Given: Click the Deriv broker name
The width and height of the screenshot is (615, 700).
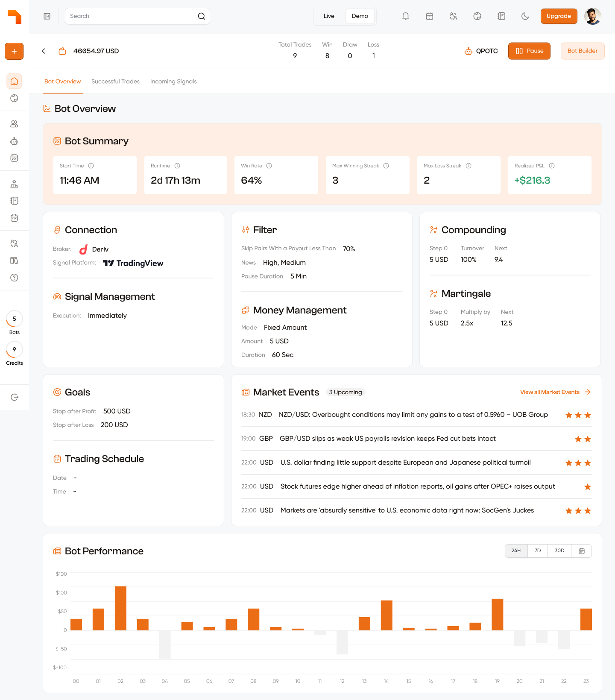Looking at the screenshot, I should (x=100, y=249).
